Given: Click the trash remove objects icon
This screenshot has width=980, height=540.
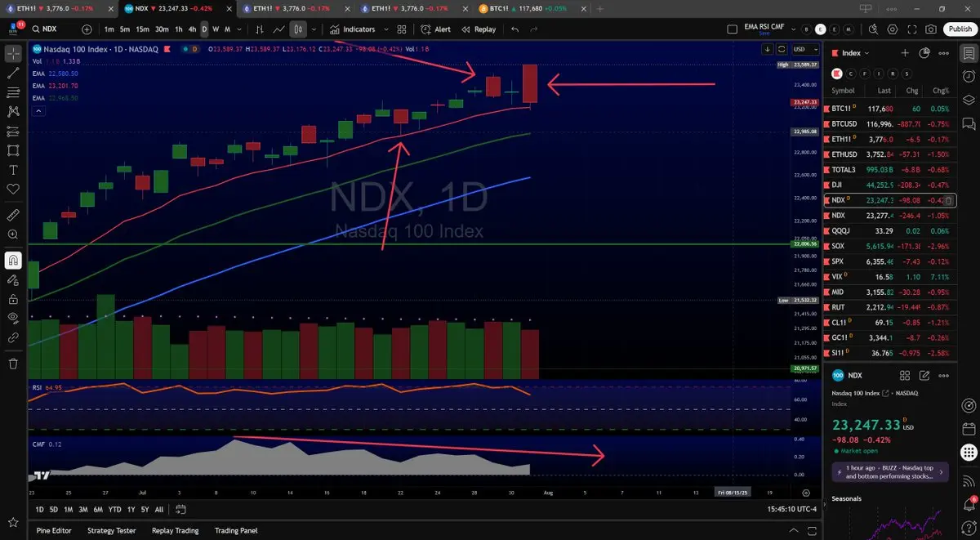Looking at the screenshot, I should pyautogui.click(x=13, y=364).
